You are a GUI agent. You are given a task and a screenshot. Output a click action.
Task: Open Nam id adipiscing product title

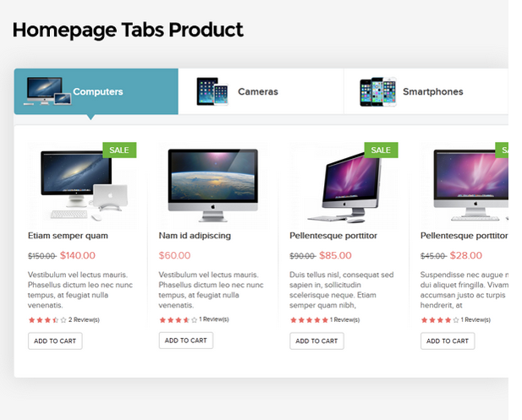195,236
